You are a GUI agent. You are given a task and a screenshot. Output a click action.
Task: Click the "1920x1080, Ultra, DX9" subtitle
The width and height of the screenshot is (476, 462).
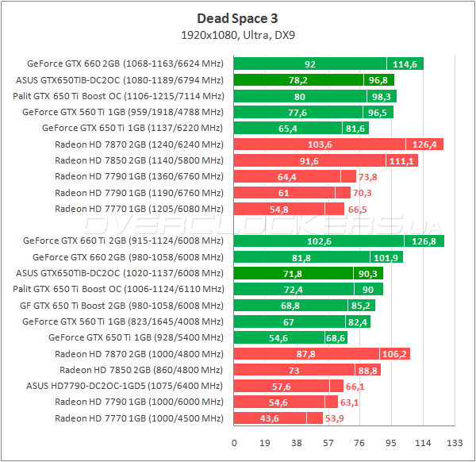click(238, 34)
